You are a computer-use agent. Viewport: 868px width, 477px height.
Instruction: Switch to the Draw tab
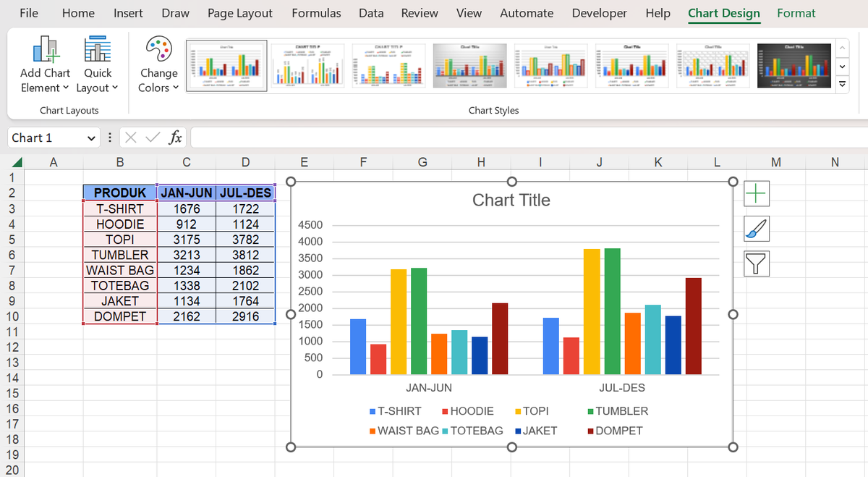coord(176,13)
